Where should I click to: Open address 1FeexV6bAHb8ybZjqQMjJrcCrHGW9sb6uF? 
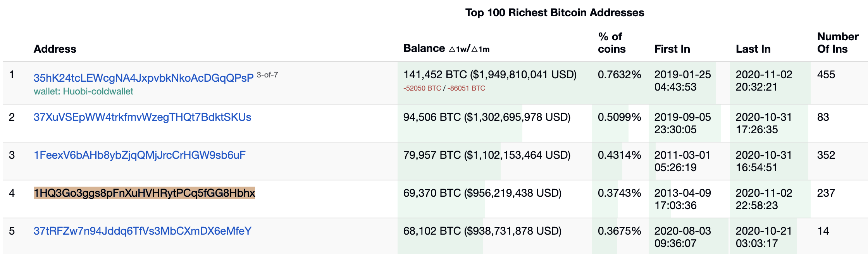pyautogui.click(x=139, y=155)
